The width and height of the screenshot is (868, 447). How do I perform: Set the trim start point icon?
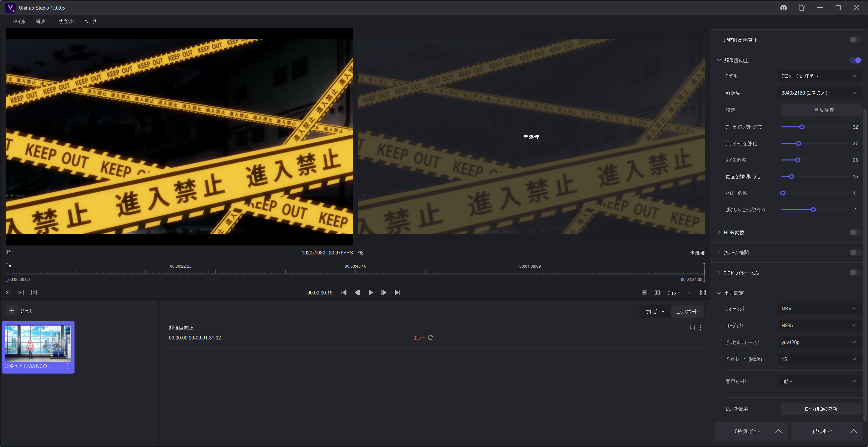[7, 292]
